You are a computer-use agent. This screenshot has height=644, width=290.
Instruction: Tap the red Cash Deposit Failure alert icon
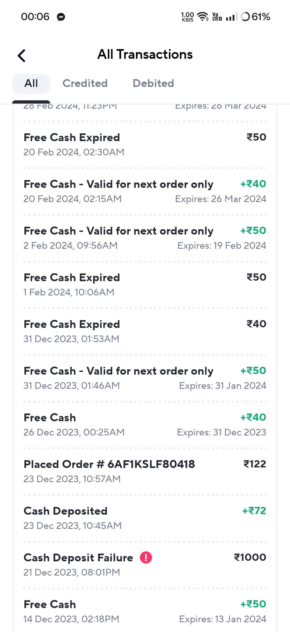click(146, 557)
